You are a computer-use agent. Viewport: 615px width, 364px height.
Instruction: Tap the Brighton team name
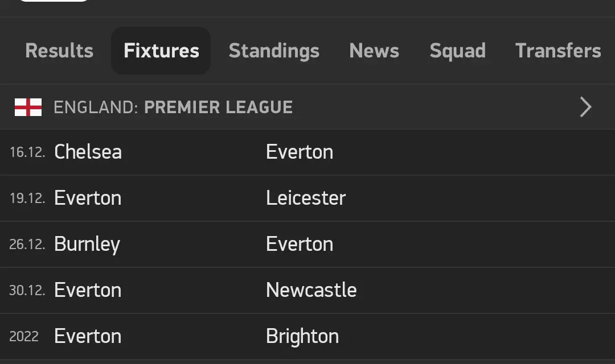click(302, 336)
